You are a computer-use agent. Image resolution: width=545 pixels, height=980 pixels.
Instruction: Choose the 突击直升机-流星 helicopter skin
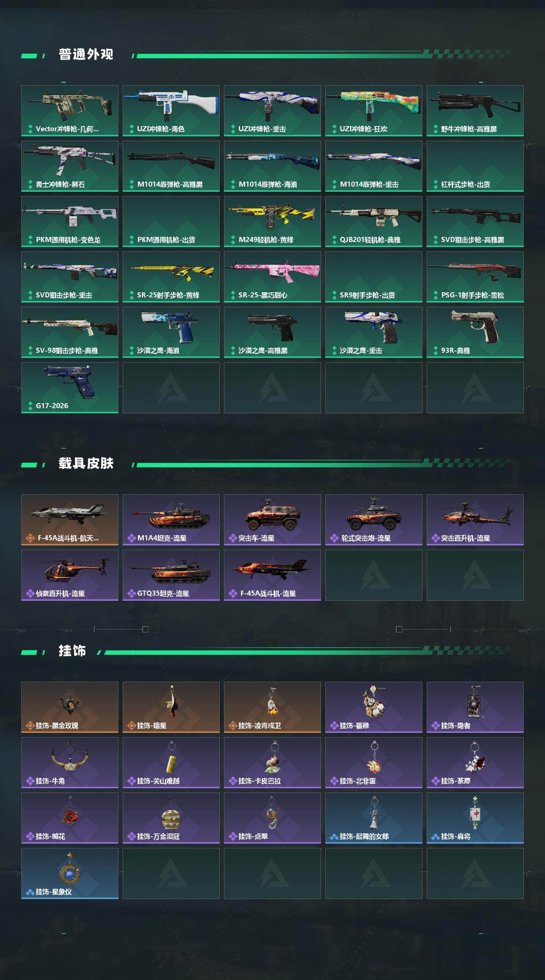tap(475, 520)
